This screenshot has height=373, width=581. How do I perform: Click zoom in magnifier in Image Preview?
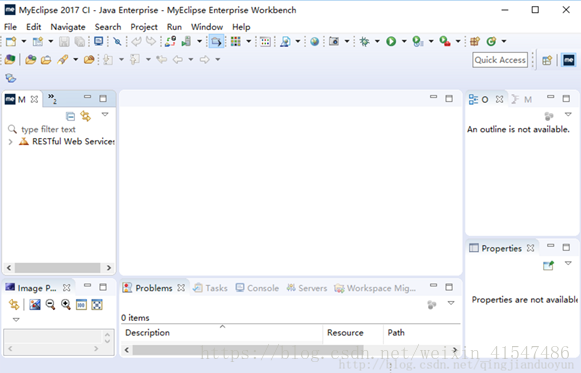click(66, 305)
